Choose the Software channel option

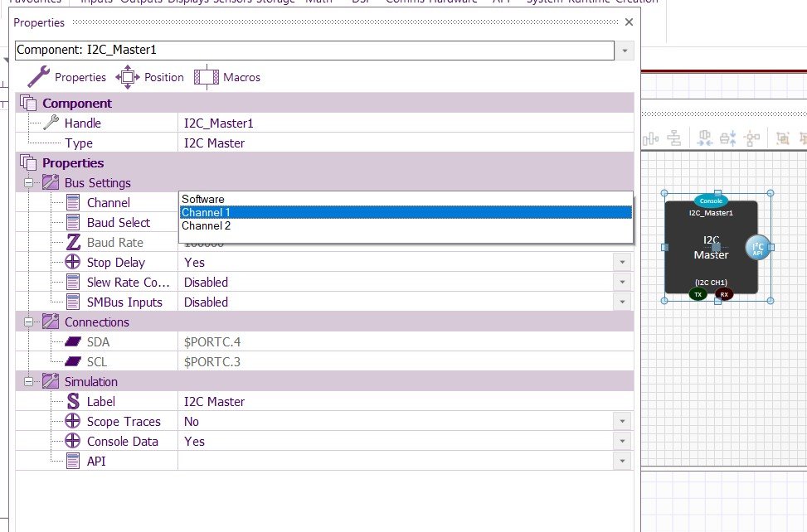click(203, 199)
